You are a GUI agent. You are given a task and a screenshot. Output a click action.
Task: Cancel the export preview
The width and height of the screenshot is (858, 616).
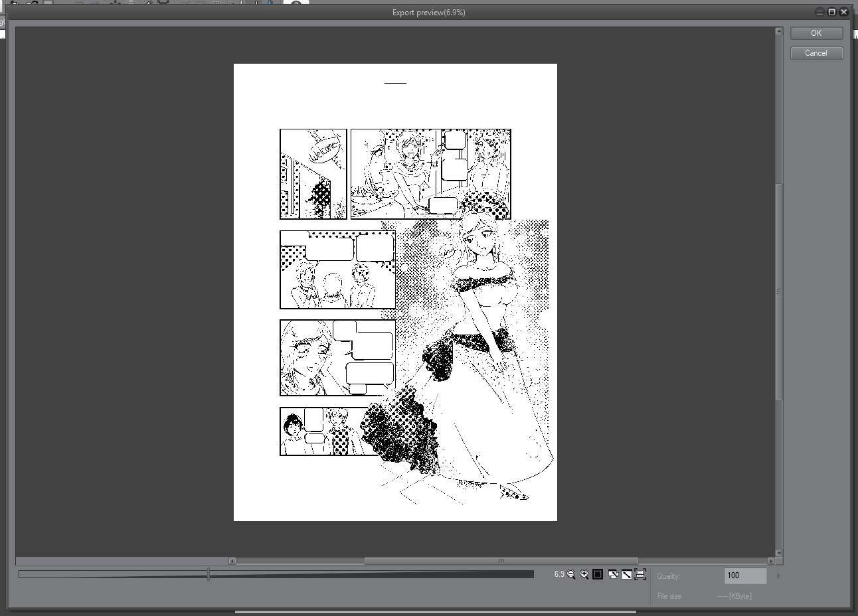pos(816,53)
